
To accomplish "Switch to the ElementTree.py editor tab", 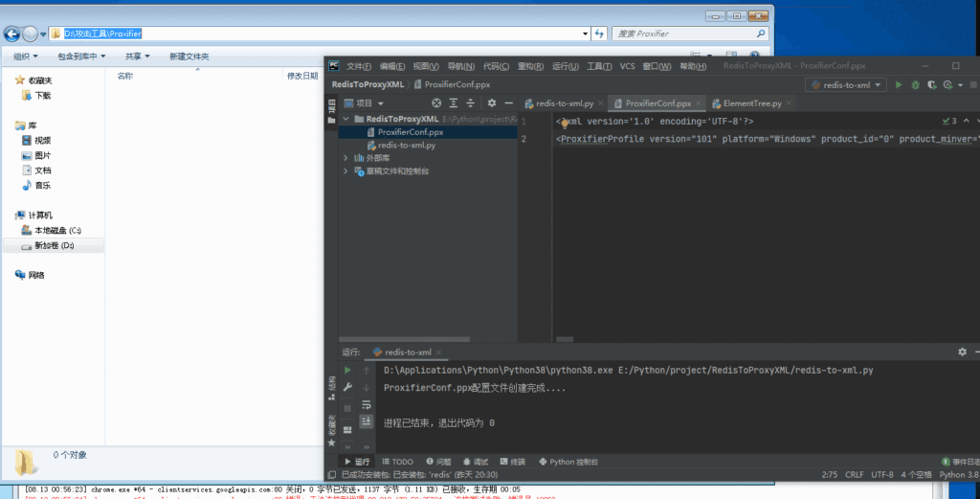I will click(752, 103).
